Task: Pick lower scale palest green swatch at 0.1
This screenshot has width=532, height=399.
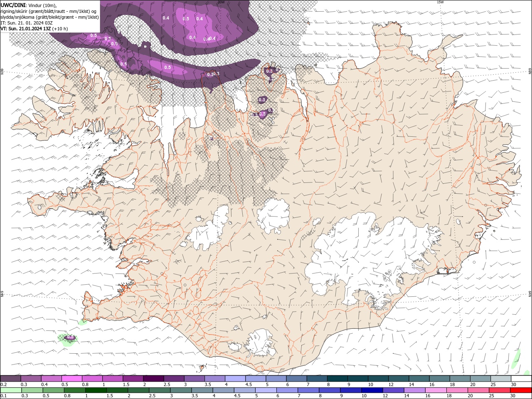Action: point(11,390)
